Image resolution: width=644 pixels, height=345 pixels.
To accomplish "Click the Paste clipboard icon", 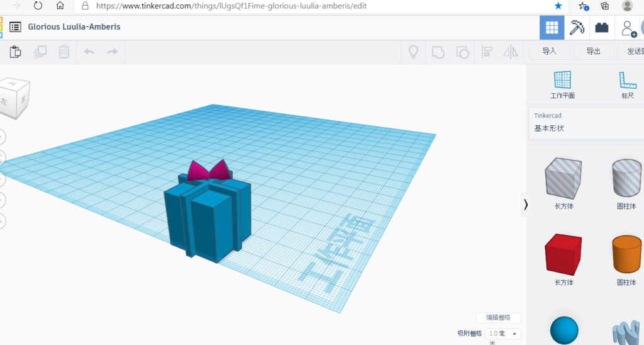I will tap(16, 52).
